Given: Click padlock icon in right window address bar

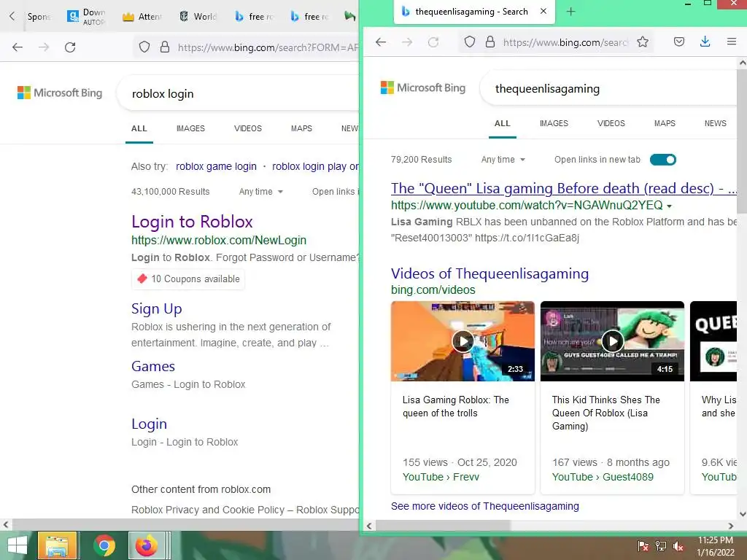Looking at the screenshot, I should (490, 42).
